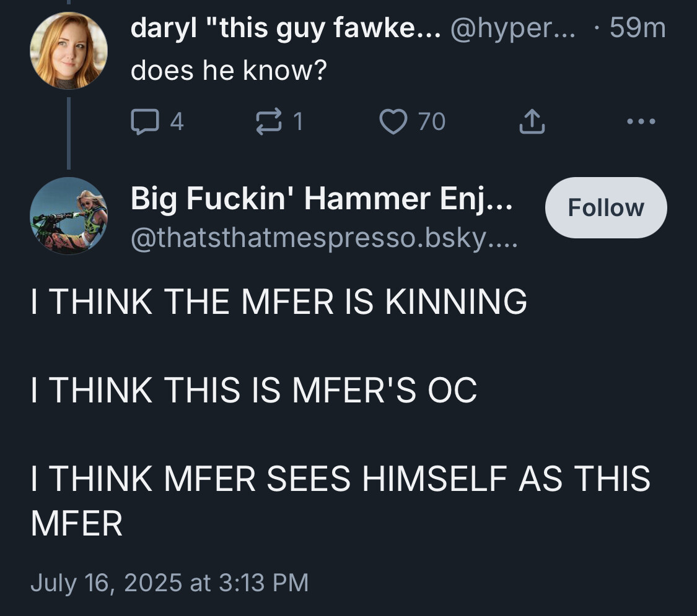Click the Big Fuckin' Hammer display name
The width and height of the screenshot is (697, 616).
321,198
